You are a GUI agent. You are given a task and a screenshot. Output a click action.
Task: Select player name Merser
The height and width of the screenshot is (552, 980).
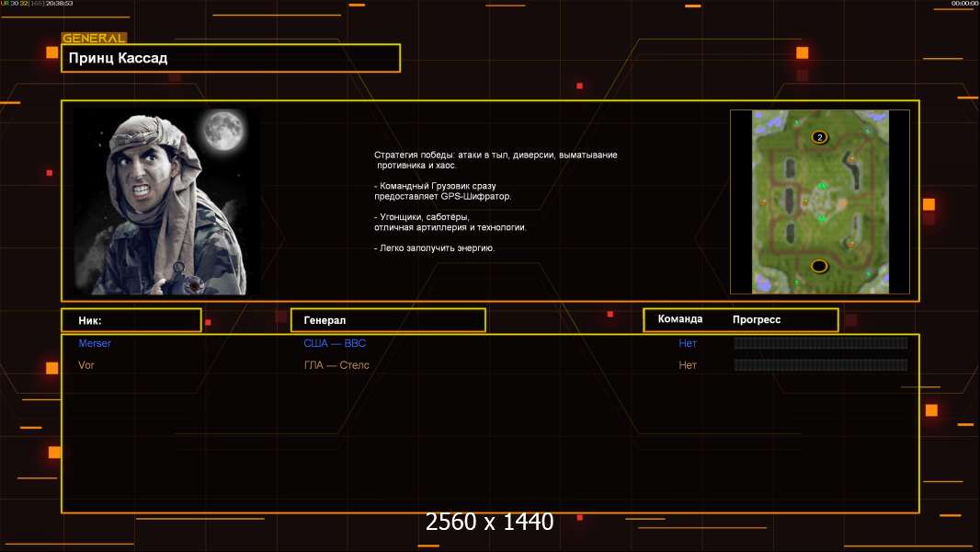95,343
